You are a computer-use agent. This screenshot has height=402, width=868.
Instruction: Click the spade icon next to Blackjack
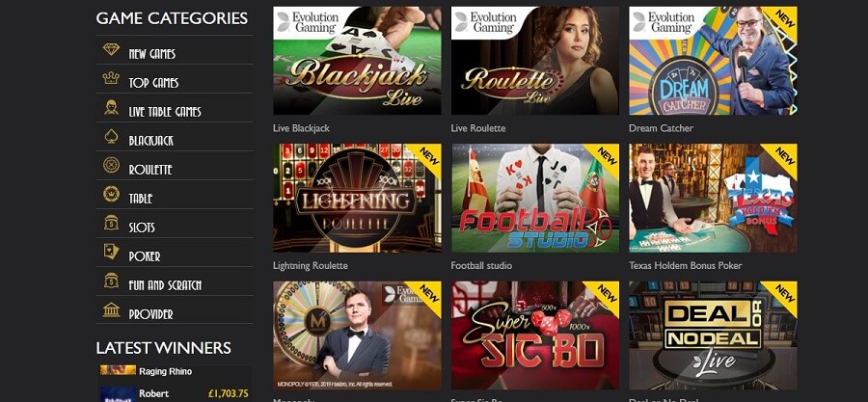point(111,137)
